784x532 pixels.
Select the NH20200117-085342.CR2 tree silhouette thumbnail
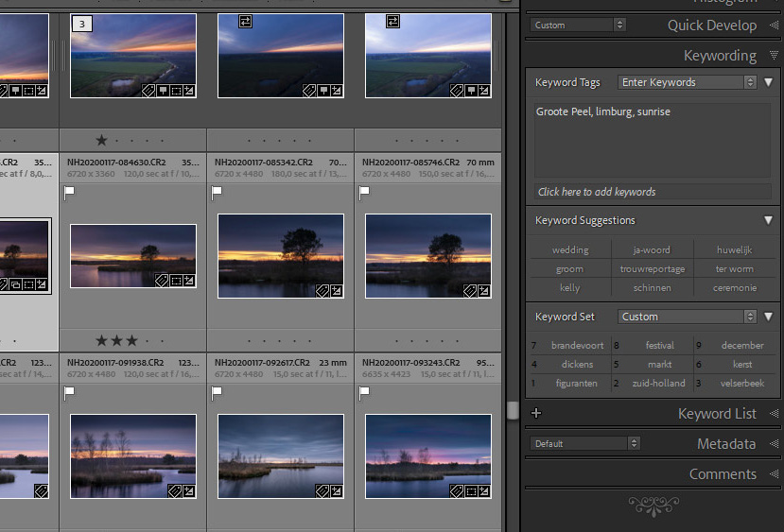pos(281,256)
